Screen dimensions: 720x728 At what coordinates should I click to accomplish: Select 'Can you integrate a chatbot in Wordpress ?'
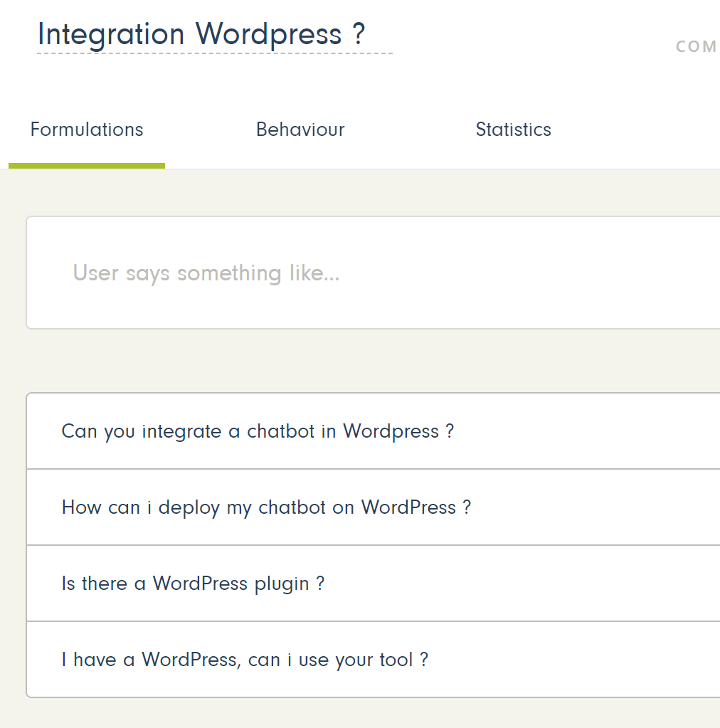[x=374, y=431]
